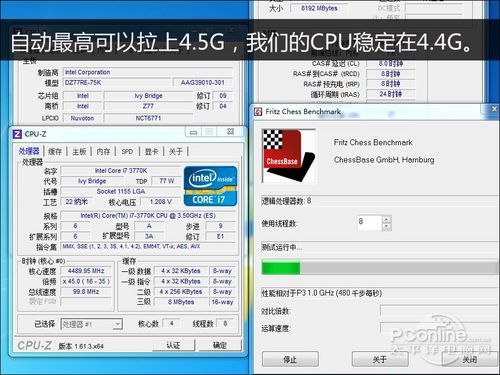Open the 显卡 tab
The height and width of the screenshot is (375, 500).
coord(152,152)
